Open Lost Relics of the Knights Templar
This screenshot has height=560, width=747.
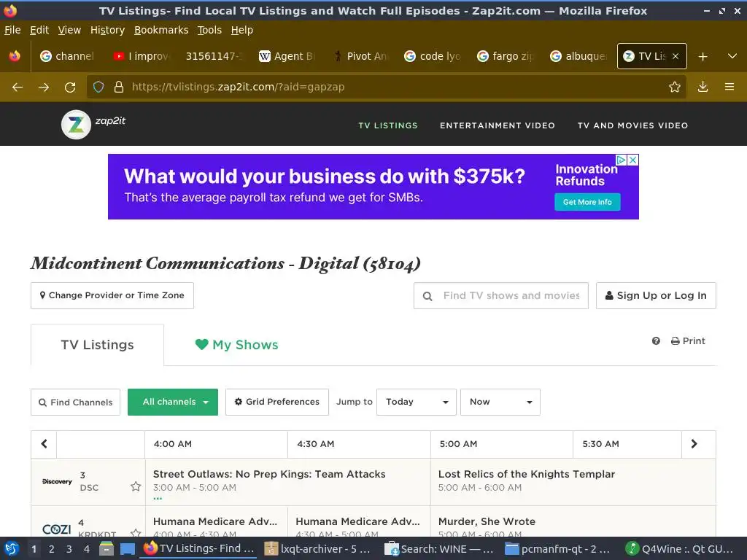point(527,474)
